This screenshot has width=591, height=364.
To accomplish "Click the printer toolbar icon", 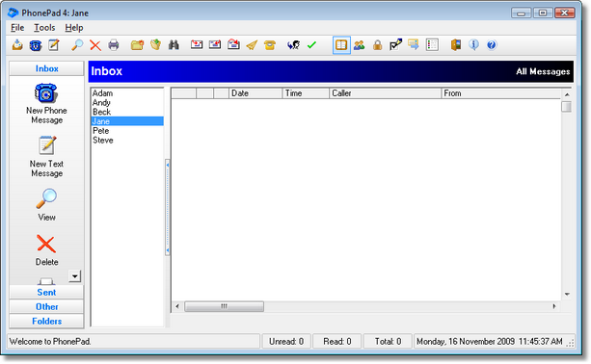I will click(x=114, y=45).
